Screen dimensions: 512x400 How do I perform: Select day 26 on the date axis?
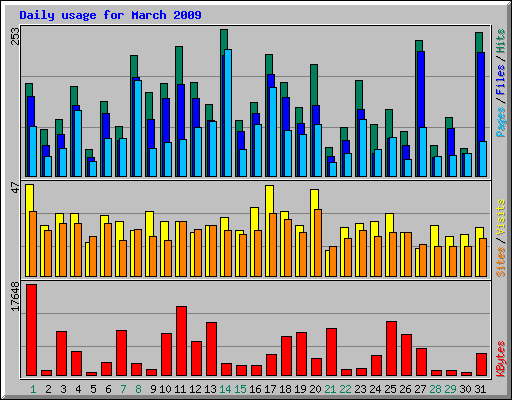(405, 389)
